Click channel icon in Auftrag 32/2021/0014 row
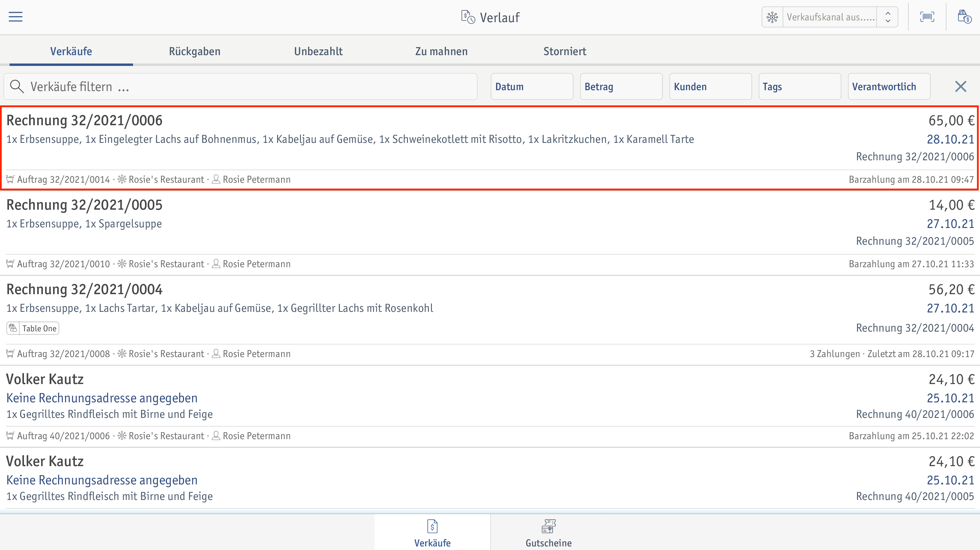 [122, 179]
